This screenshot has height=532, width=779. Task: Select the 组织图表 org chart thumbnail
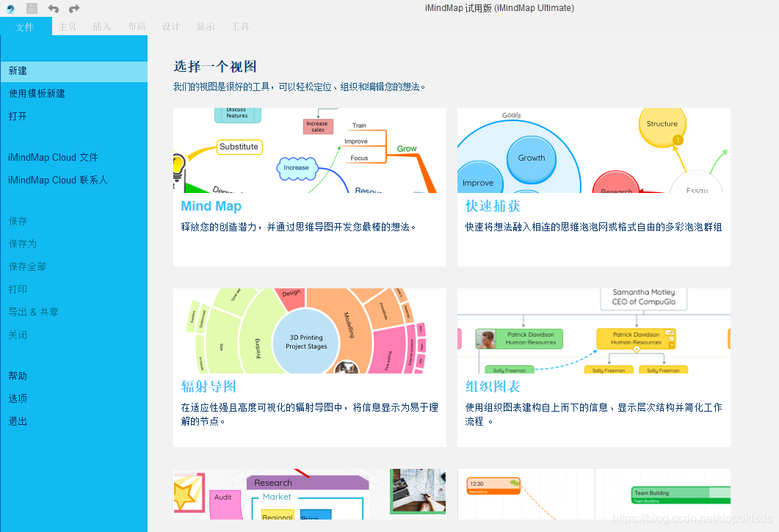[x=594, y=331]
